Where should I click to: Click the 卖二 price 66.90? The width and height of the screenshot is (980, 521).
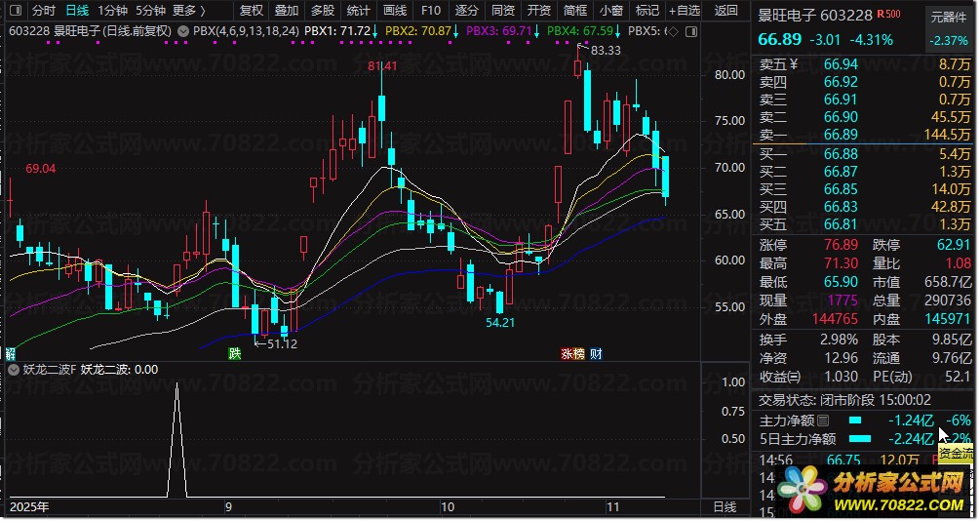[x=841, y=117]
